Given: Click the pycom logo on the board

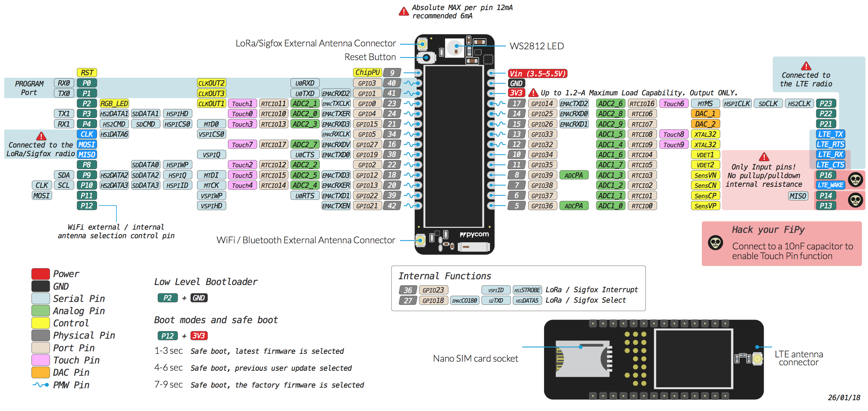Looking at the screenshot, I should click(x=474, y=234).
